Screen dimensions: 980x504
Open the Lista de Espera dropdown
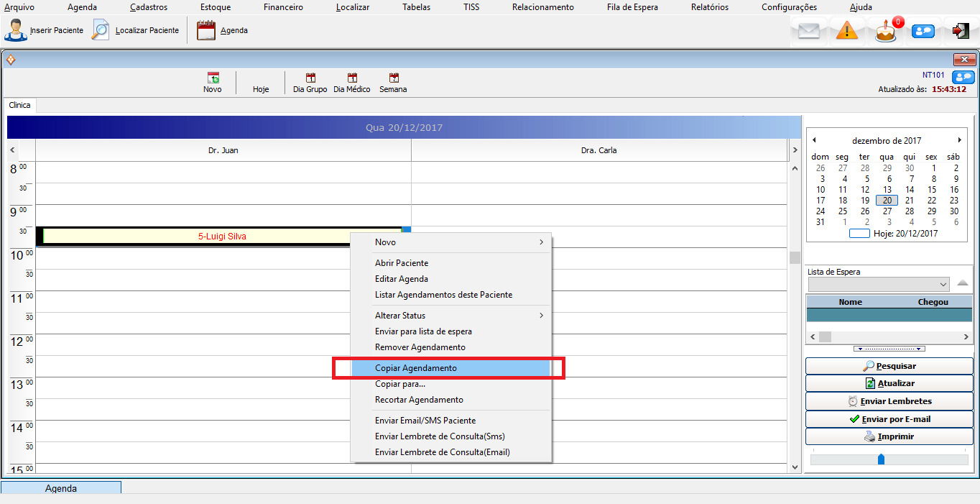(943, 285)
